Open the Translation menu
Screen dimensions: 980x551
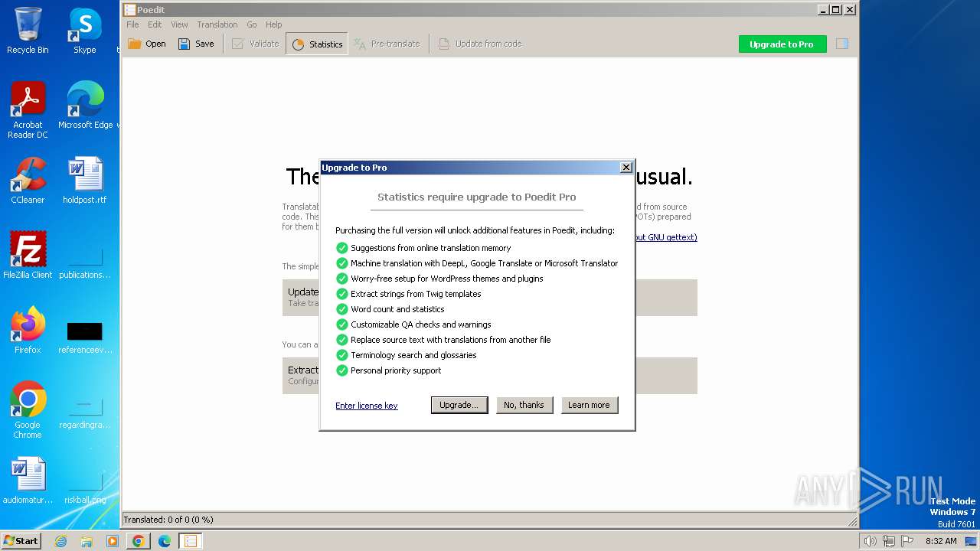pos(217,24)
